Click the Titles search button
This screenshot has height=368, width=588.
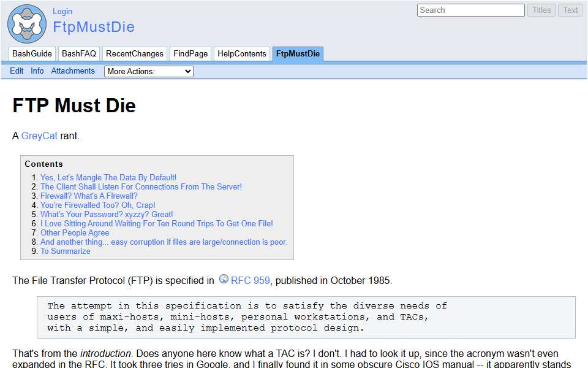[541, 10]
